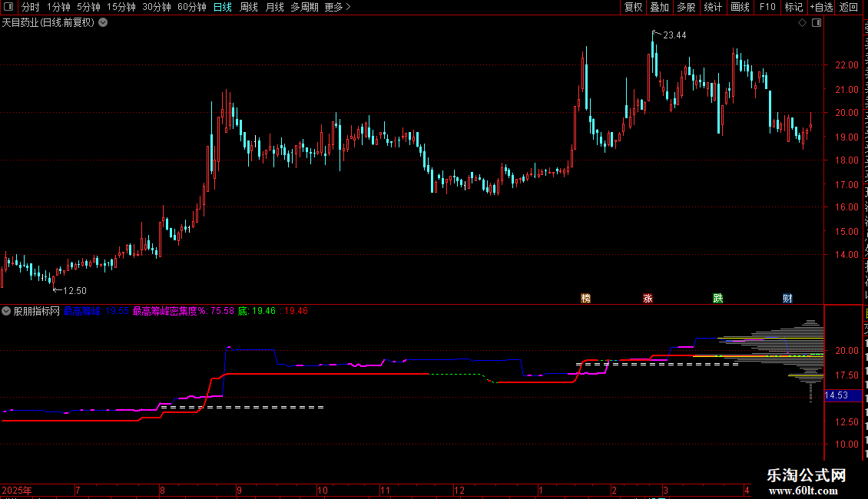Open the 统计 statistics tool
Screen dimensions: 868x499
712,7
